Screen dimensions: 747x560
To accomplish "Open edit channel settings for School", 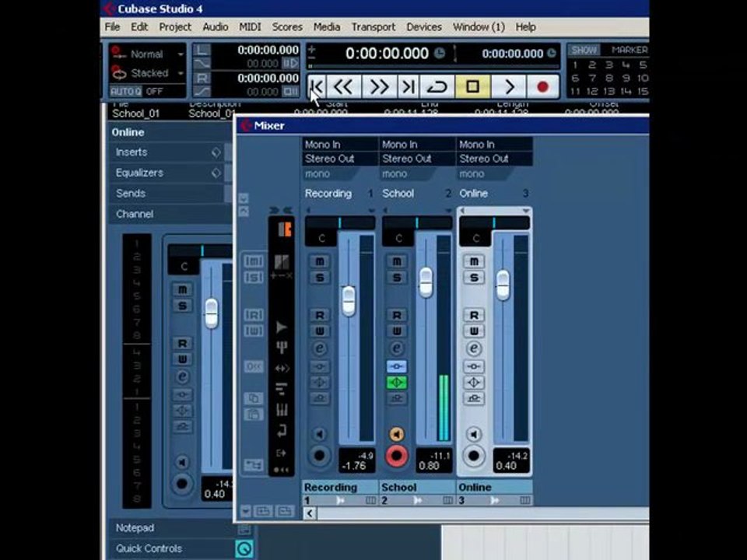I will click(397, 348).
